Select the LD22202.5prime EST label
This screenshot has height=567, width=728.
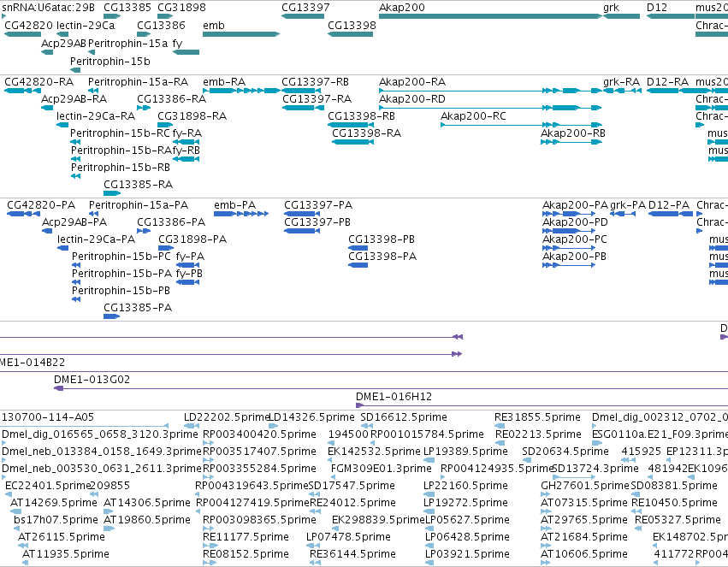pyautogui.click(x=227, y=417)
